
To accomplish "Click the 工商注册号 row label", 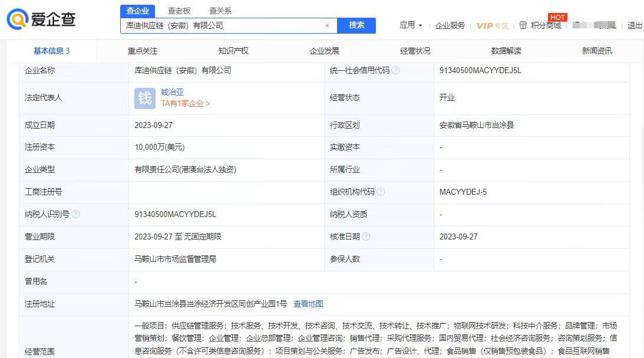I will point(44,192).
